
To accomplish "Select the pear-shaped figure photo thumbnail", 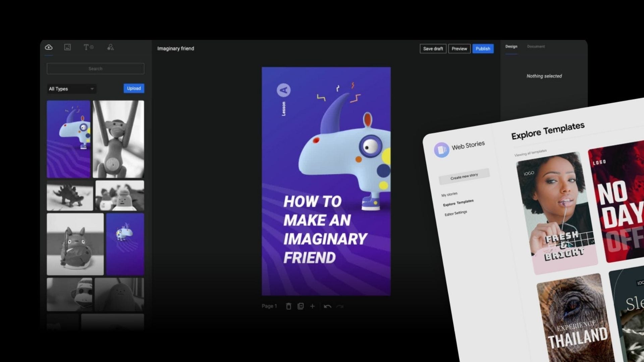I will pyautogui.click(x=119, y=294).
